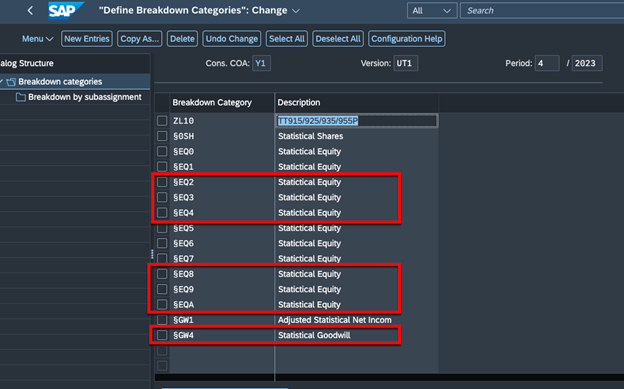The image size is (624, 389).
Task: Click the Copy As... button
Action: point(140,39)
